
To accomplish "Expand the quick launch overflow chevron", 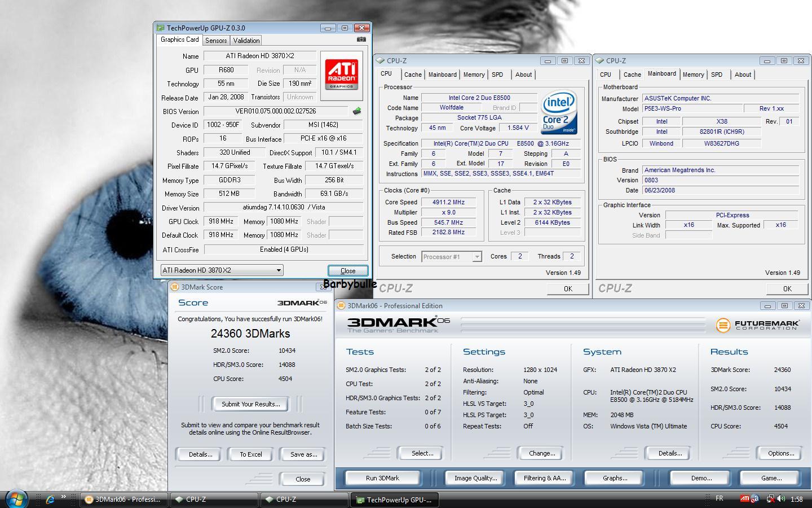I will click(x=63, y=497).
